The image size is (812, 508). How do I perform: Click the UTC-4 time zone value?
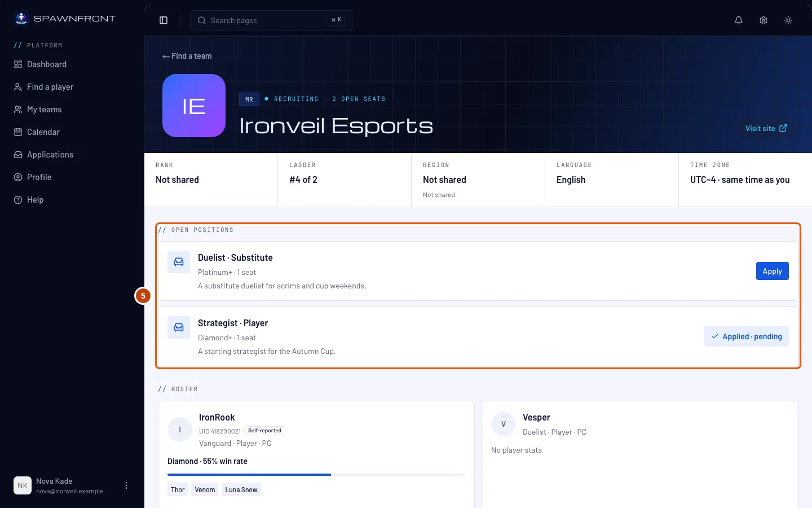click(740, 179)
